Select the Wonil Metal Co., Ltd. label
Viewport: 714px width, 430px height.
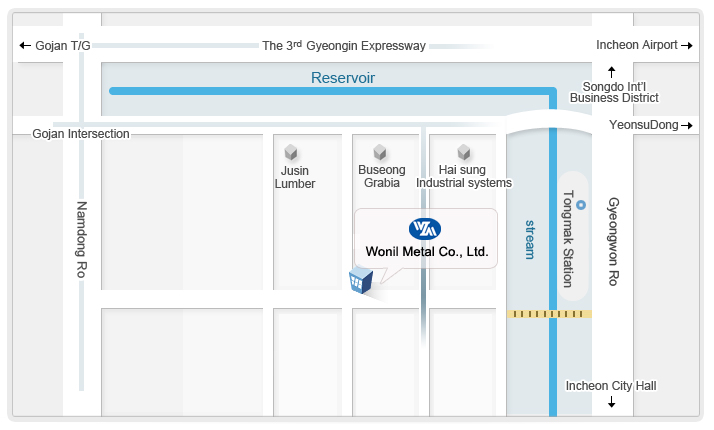[x=426, y=252]
